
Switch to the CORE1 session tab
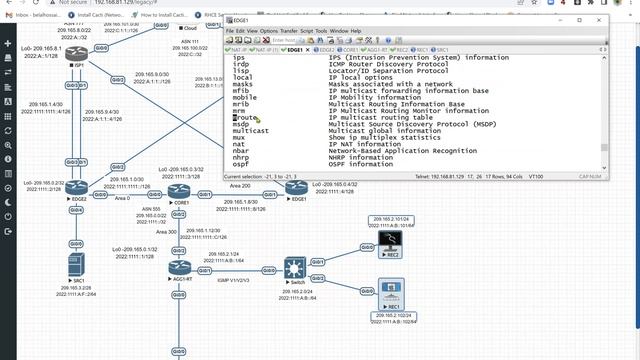pyautogui.click(x=348, y=50)
